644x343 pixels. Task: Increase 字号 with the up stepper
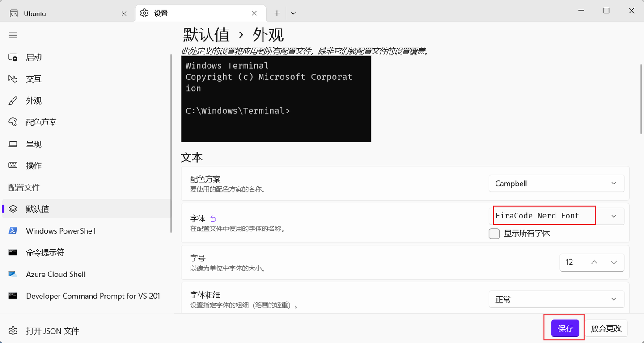click(x=594, y=262)
